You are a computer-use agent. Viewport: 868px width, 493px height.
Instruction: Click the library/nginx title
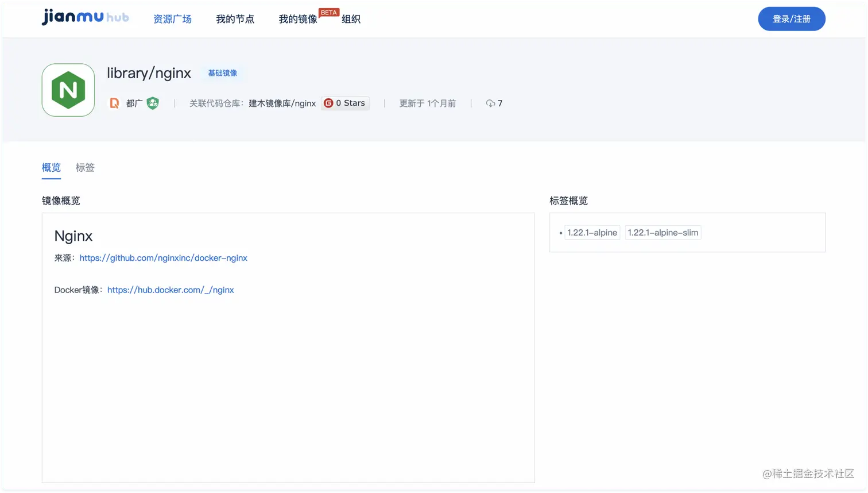(x=149, y=74)
